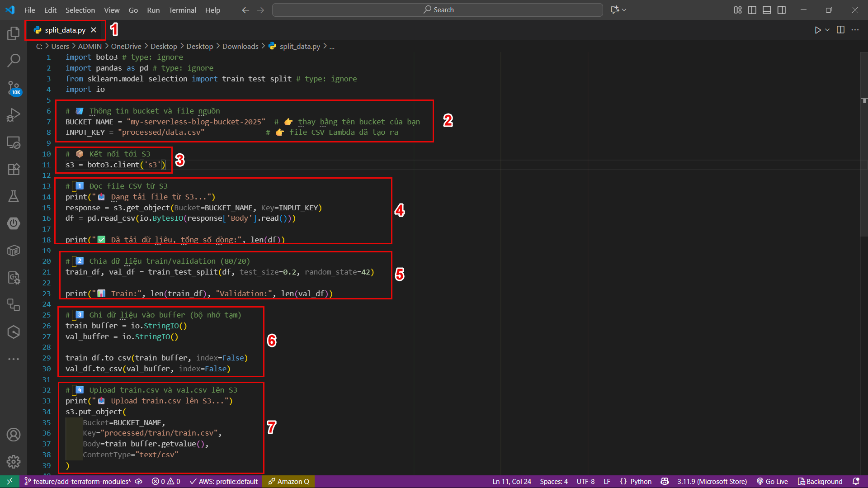Toggle the secondary side bar

(782, 10)
